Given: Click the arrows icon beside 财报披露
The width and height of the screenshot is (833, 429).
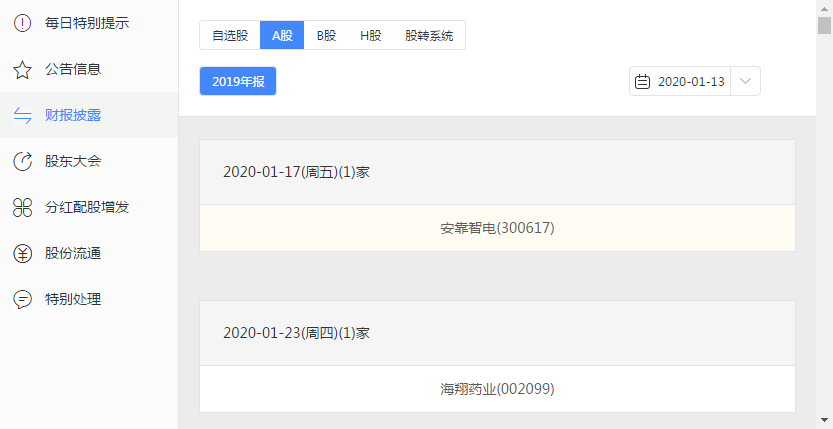Looking at the screenshot, I should [x=22, y=115].
